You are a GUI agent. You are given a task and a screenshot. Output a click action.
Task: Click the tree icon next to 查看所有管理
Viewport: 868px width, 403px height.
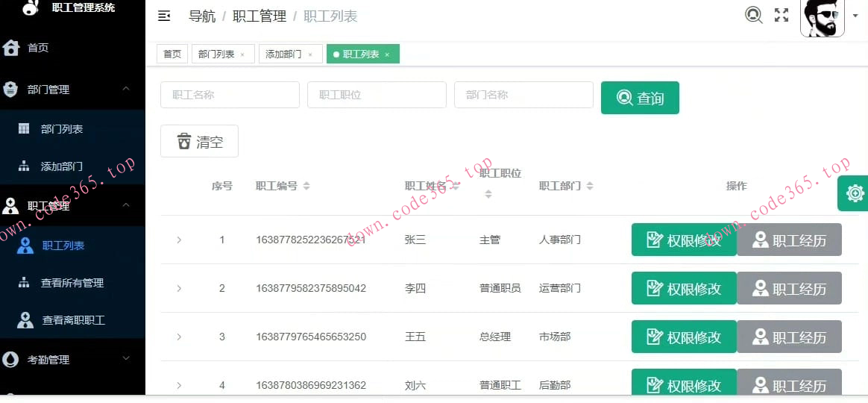[24, 283]
